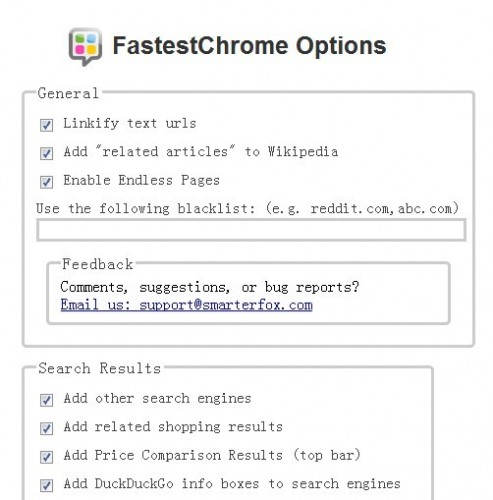Disable the Enable Endless Pages checkbox
Viewport: 493px width, 500px height.
[x=46, y=182]
